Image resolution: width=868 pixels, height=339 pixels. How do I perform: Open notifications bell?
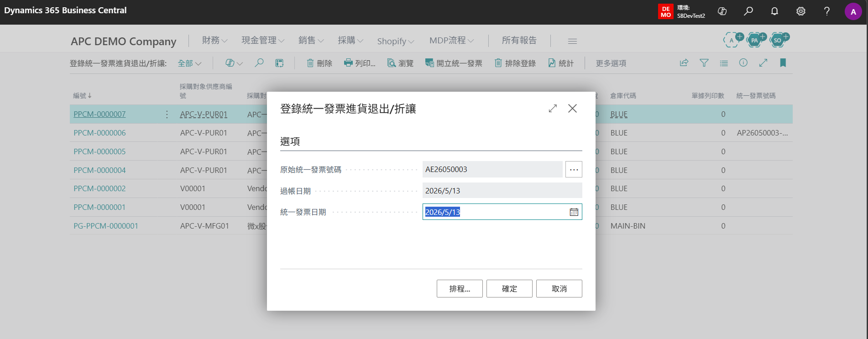click(x=774, y=11)
